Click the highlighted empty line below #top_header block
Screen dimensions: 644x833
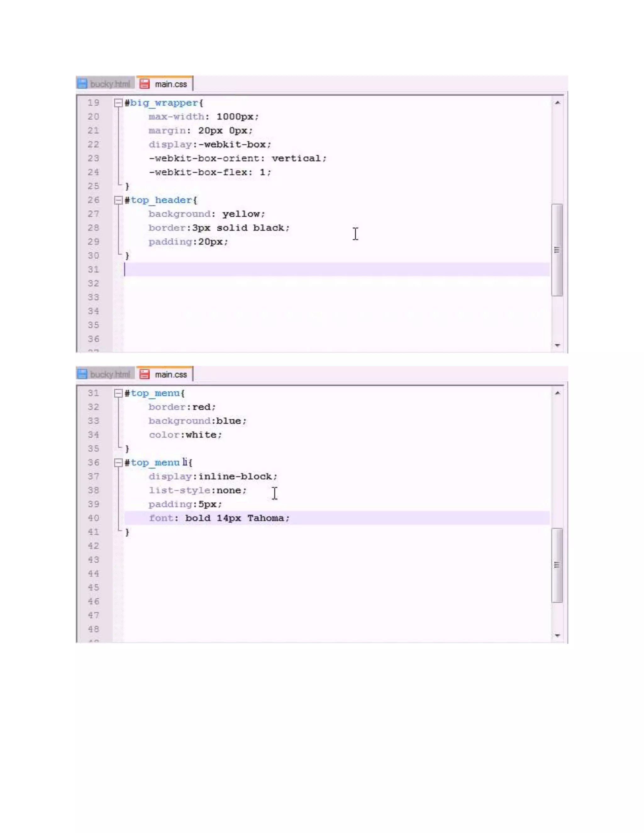pyautogui.click(x=337, y=270)
